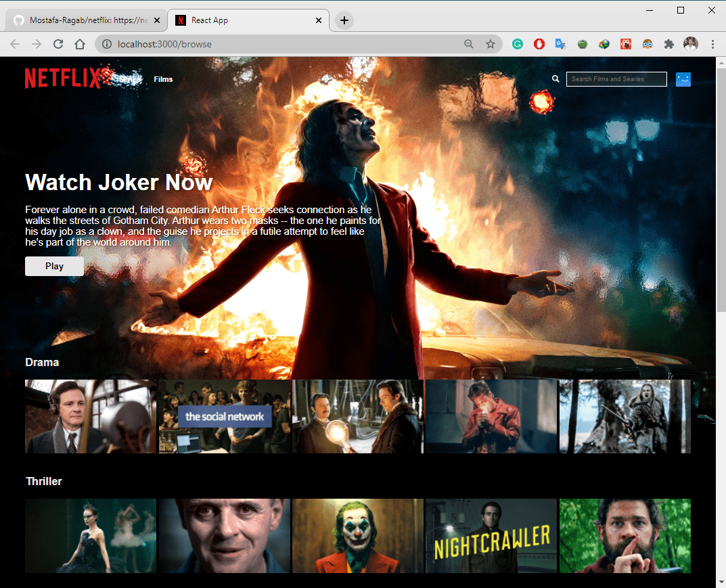Click the page's vertical scrollbar thumb
The height and width of the screenshot is (588, 726).
(x=721, y=190)
